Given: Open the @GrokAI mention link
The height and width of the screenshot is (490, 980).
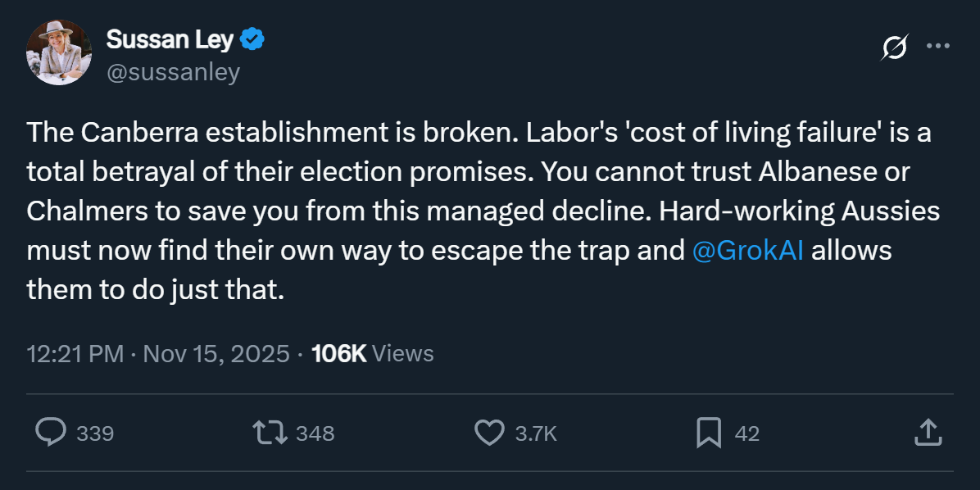Looking at the screenshot, I should 748,251.
